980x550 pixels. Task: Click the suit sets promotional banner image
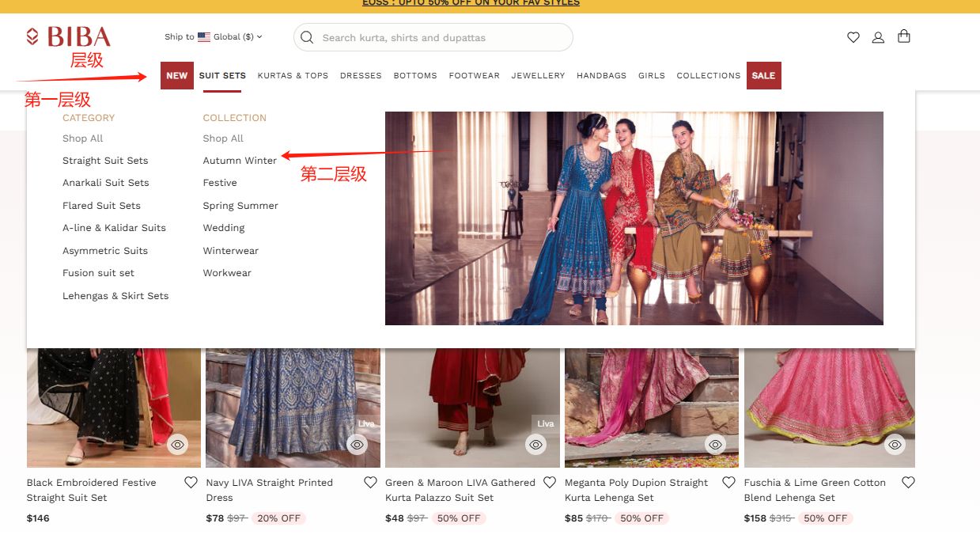tap(634, 218)
